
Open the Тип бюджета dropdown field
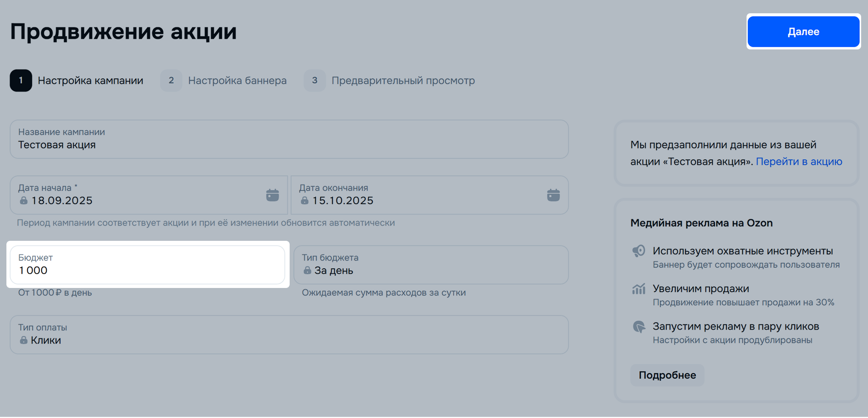pos(431,265)
